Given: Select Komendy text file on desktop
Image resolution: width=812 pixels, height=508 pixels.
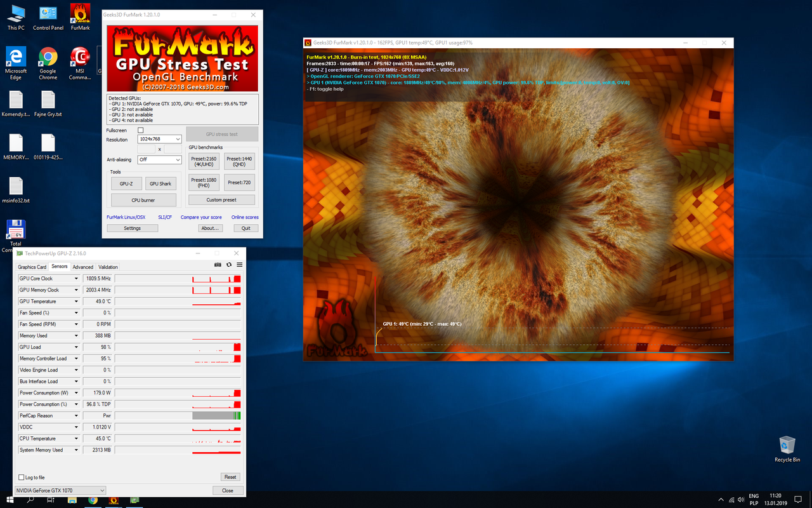Looking at the screenshot, I should (x=16, y=104).
